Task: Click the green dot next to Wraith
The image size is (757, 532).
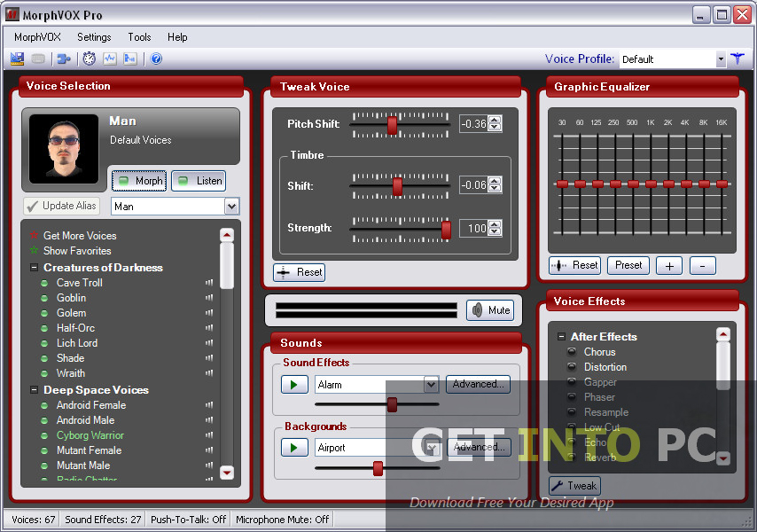Action: coord(44,373)
